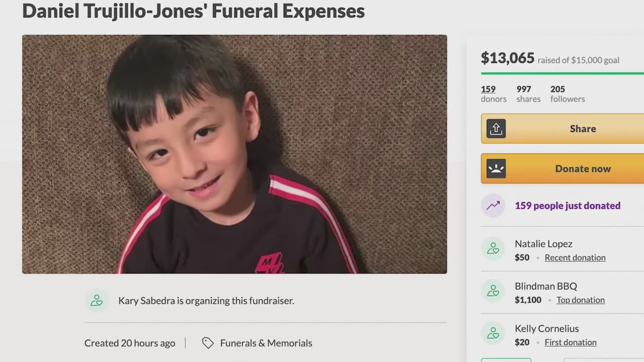Click the Blindman BBQ donor name
Screen dimensions: 644x362
pos(546,286)
